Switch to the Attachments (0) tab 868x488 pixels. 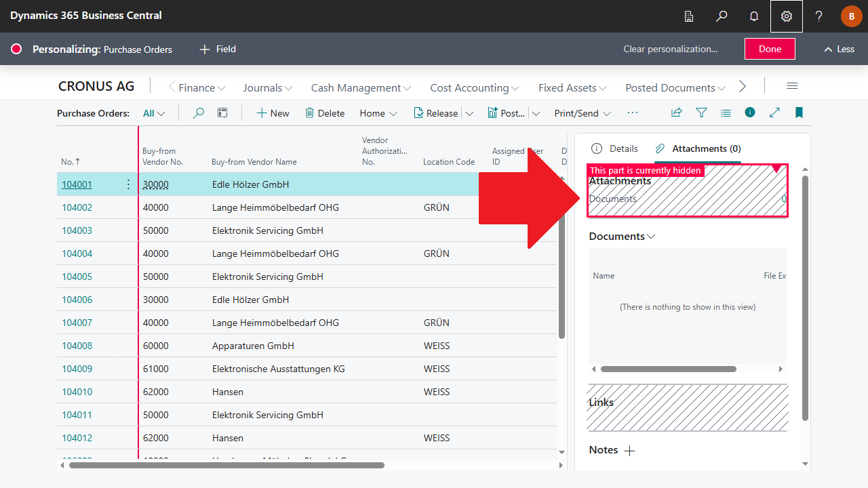(x=697, y=148)
